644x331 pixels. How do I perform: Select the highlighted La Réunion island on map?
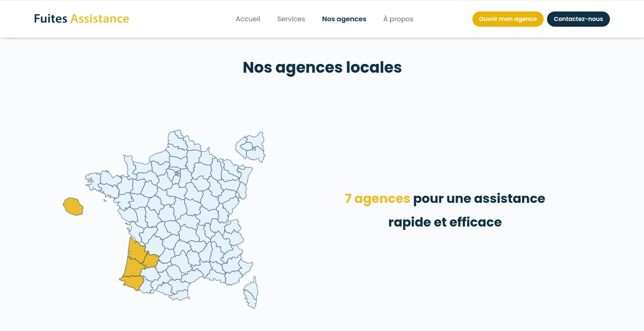point(73,207)
